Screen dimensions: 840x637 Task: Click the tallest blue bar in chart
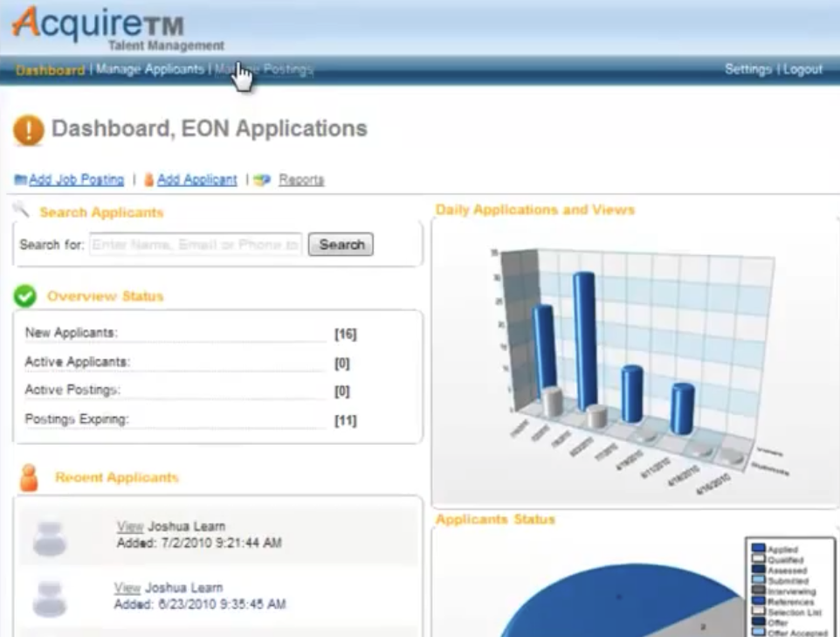tap(584, 341)
